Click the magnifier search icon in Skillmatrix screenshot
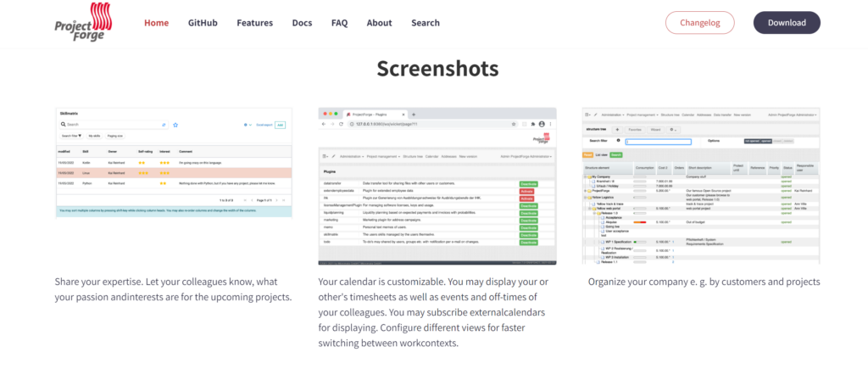The image size is (868, 369). pyautogui.click(x=63, y=125)
